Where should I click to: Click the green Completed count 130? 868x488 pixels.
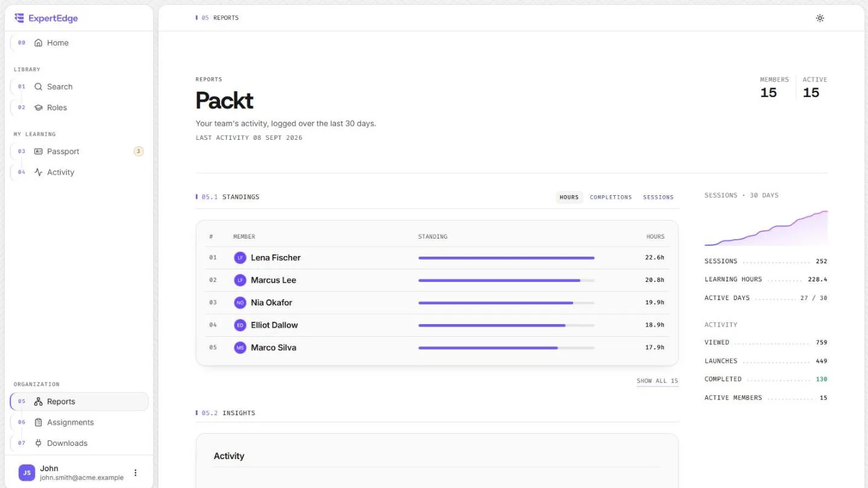point(822,380)
